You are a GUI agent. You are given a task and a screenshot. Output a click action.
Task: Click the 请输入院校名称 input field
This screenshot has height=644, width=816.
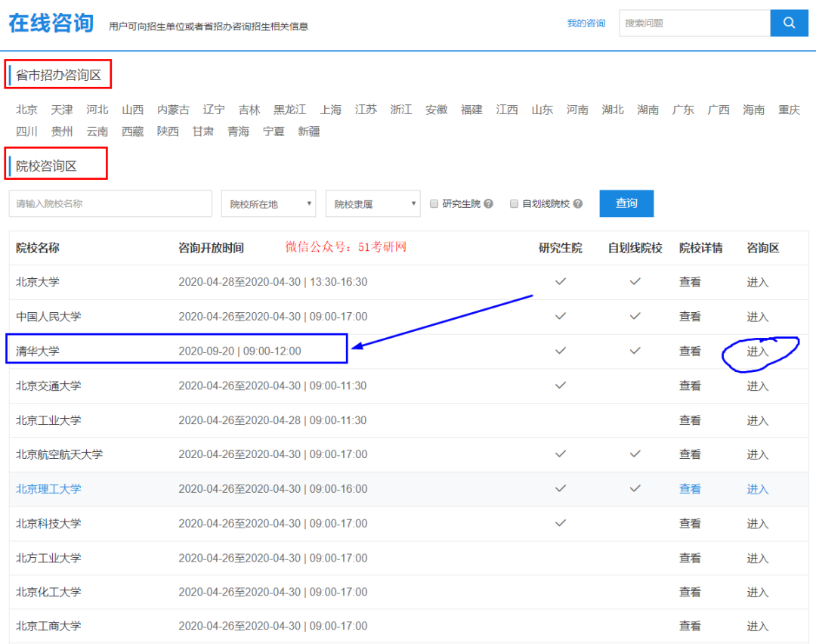coord(110,203)
